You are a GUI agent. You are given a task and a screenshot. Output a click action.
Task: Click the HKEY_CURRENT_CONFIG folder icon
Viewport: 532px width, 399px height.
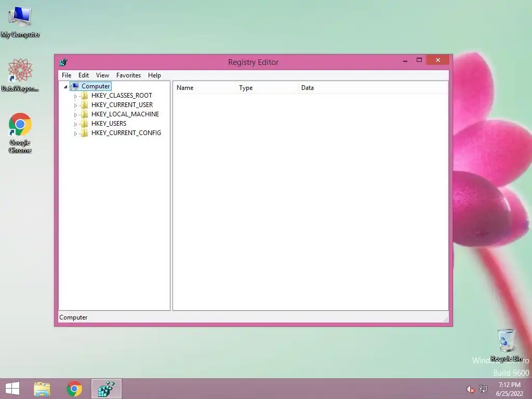tap(84, 133)
